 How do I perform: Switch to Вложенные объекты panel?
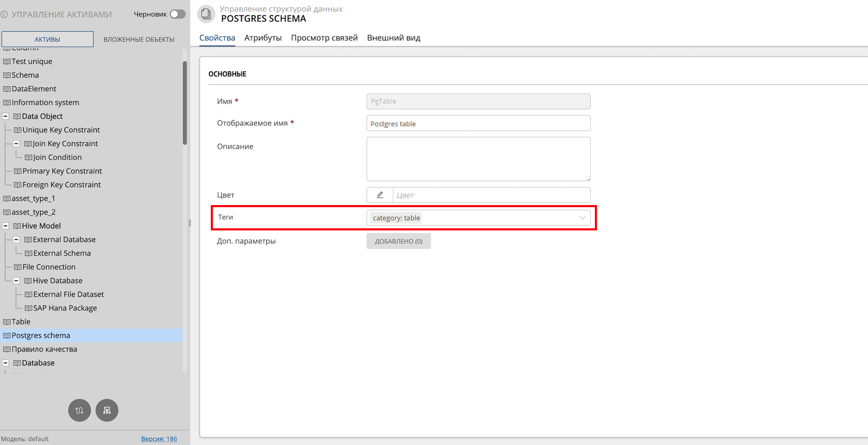138,39
